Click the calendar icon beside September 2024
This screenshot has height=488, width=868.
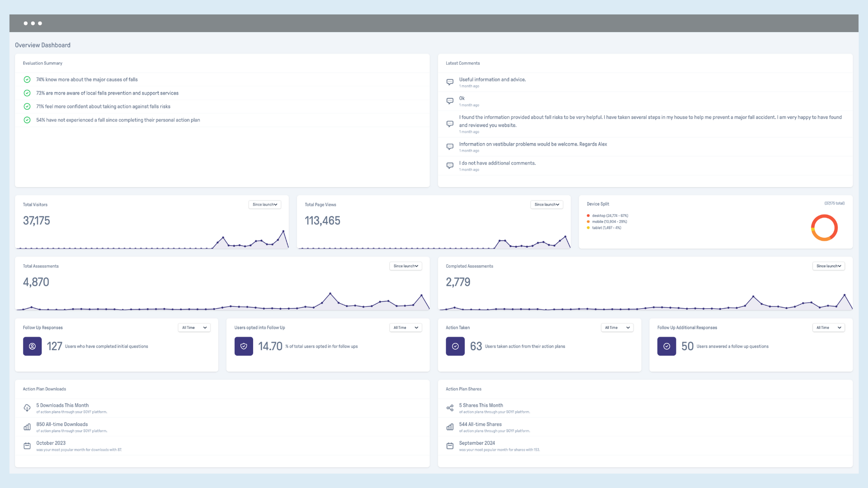coord(450,446)
